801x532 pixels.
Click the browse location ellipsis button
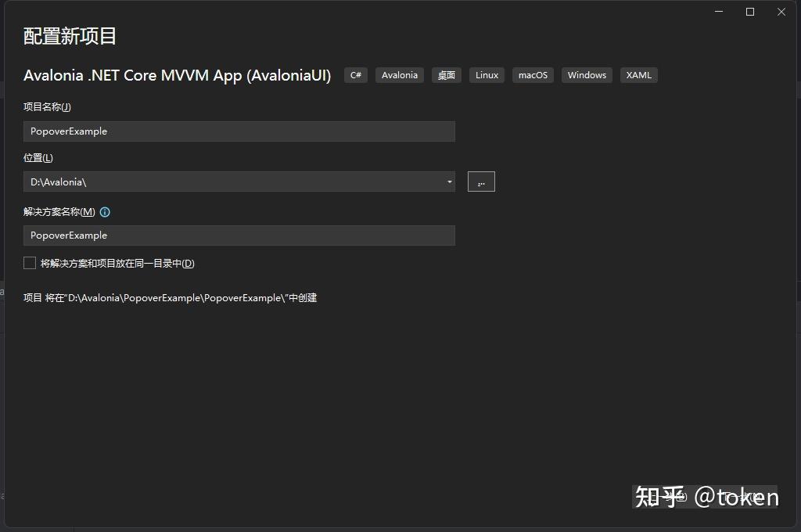point(481,182)
